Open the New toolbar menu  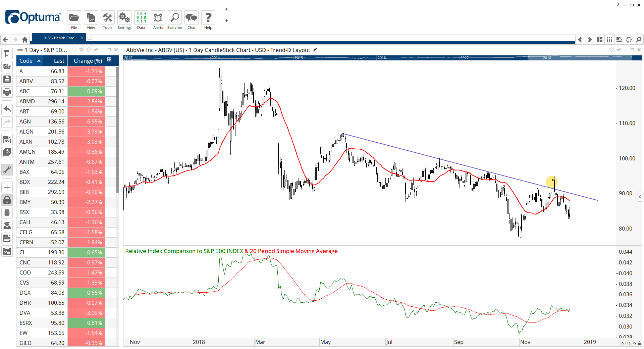pyautogui.click(x=91, y=20)
